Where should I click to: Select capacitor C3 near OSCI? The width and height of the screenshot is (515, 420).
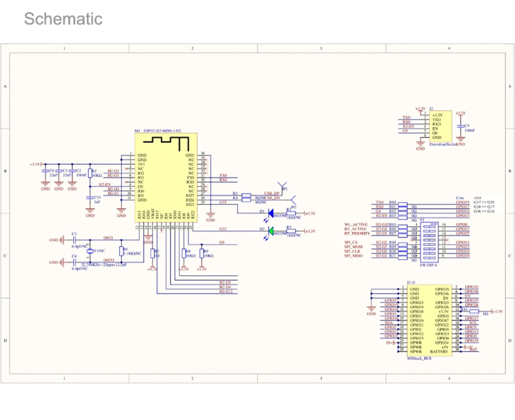(74, 240)
